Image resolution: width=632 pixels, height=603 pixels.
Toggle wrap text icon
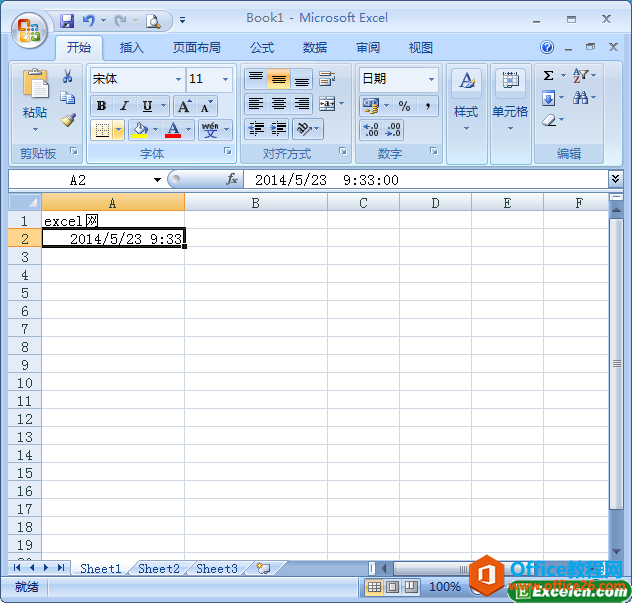tap(326, 79)
